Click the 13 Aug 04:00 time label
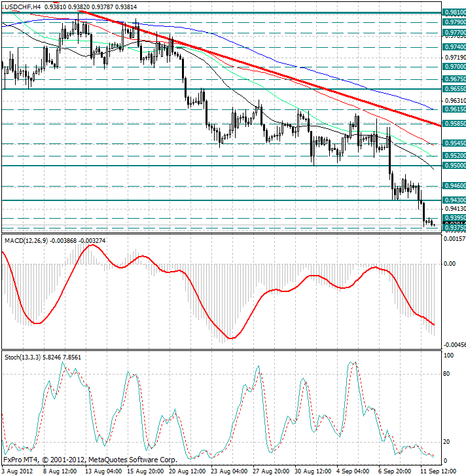The height and width of the screenshot is (476, 466). pos(103,471)
